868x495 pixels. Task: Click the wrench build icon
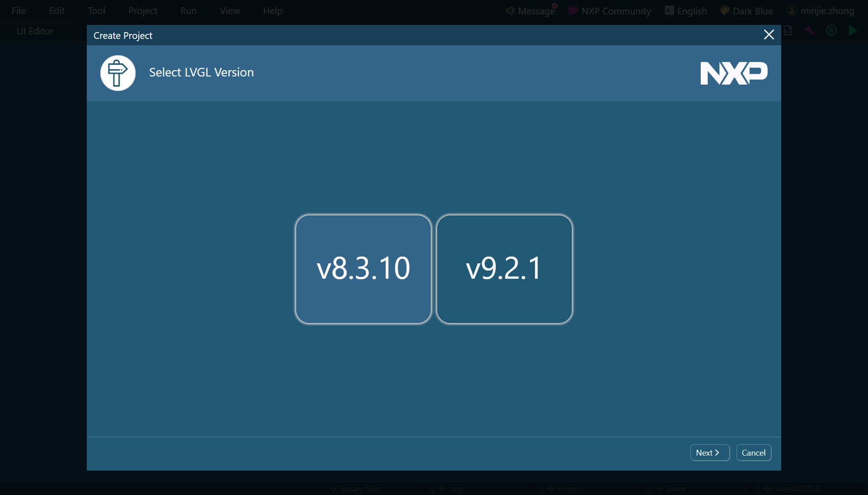(809, 31)
